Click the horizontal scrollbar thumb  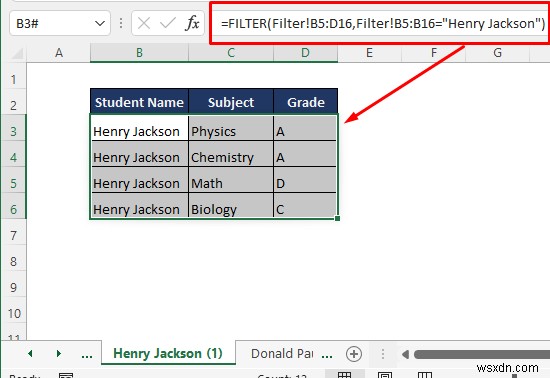click(482, 355)
